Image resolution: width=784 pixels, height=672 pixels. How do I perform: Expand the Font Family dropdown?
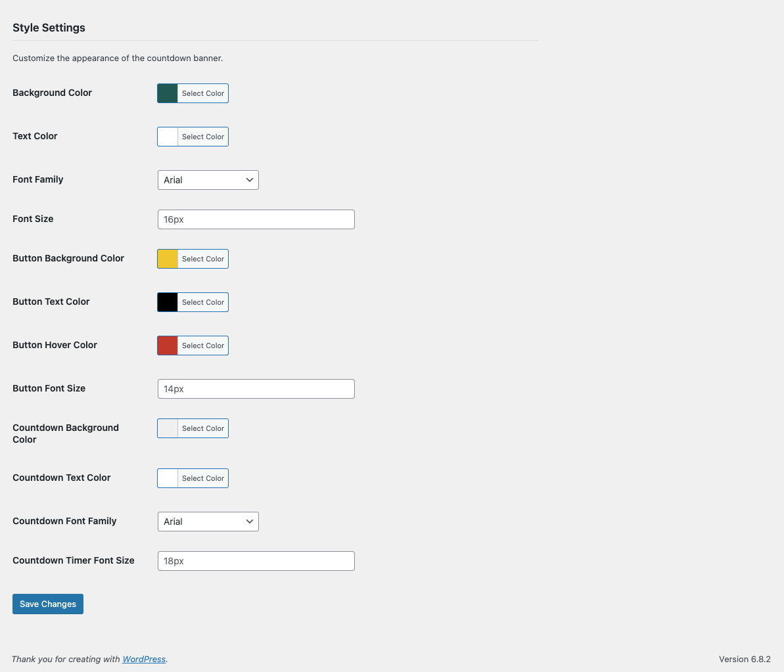pos(208,180)
